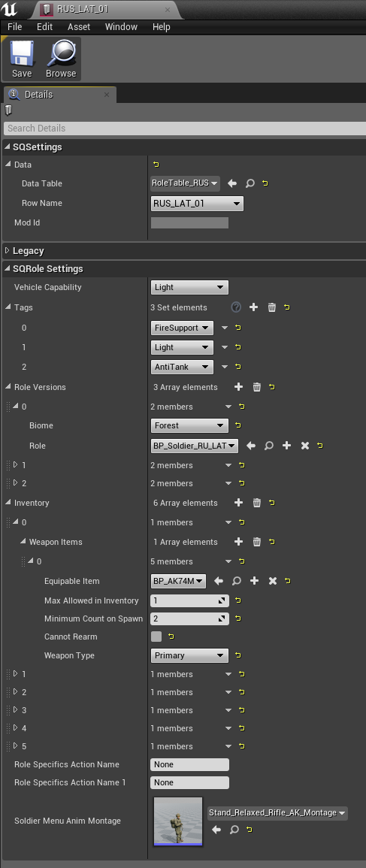Open the Biome Forest dropdown

point(189,425)
